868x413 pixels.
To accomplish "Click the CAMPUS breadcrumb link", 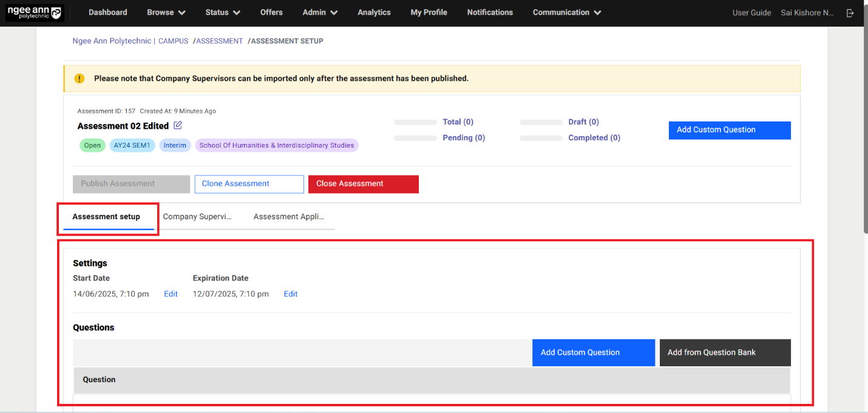I will point(173,41).
